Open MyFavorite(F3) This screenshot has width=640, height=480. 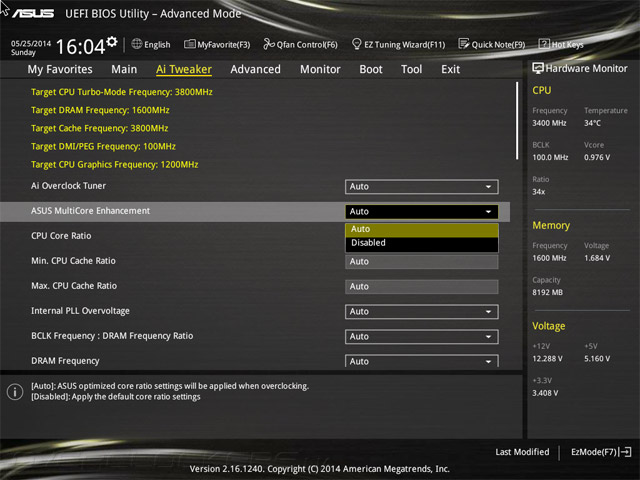tap(217, 44)
